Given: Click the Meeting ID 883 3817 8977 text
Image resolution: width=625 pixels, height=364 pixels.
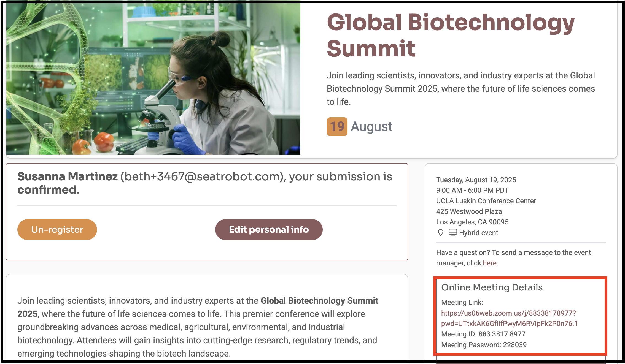Looking at the screenshot, I should pos(483,334).
